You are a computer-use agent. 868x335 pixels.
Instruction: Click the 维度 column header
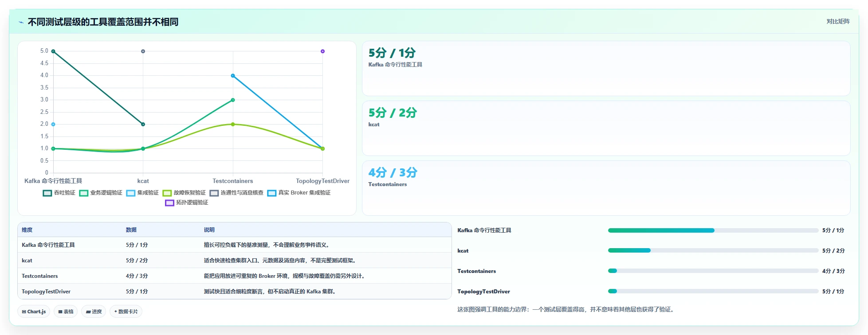pyautogui.click(x=27, y=230)
